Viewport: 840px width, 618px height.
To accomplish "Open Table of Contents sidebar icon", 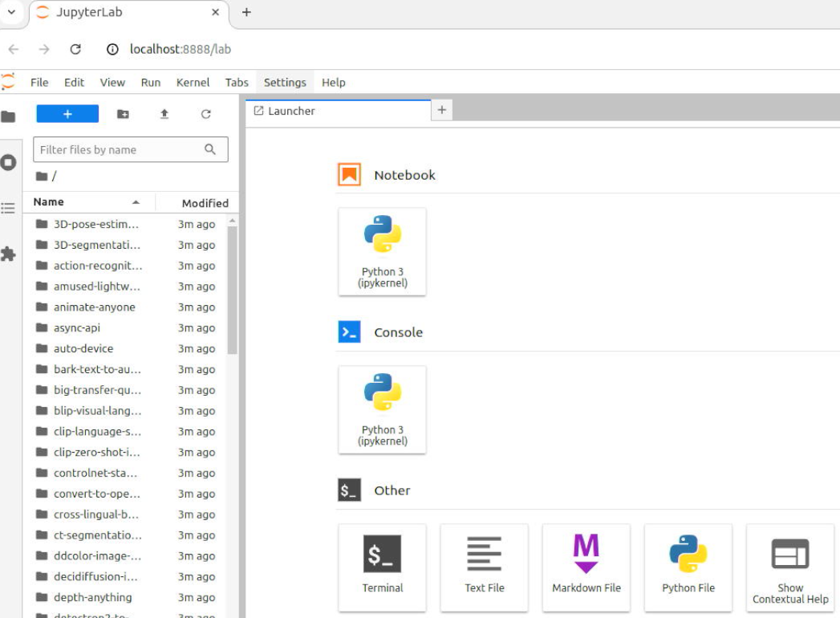I will click(x=8, y=208).
